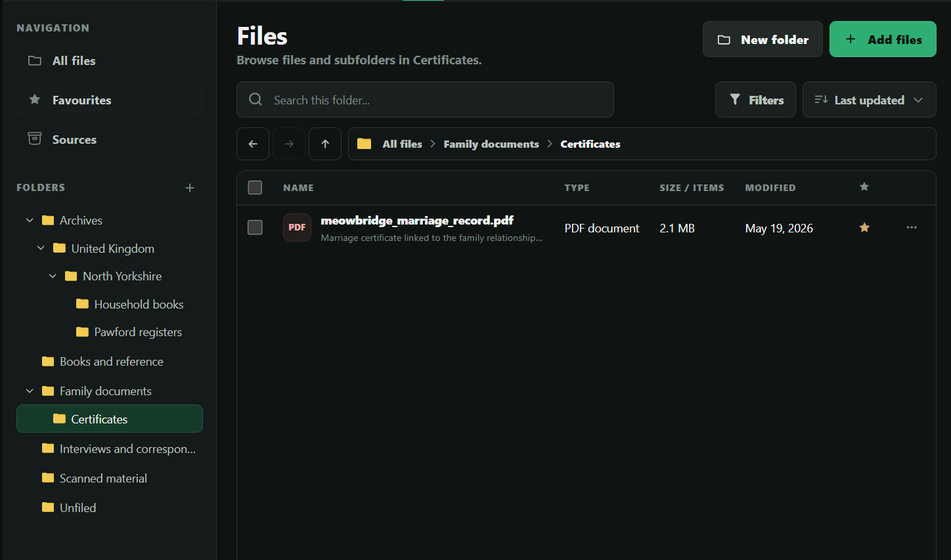Add a new folder with plus icon
The height and width of the screenshot is (560, 951).
click(190, 188)
